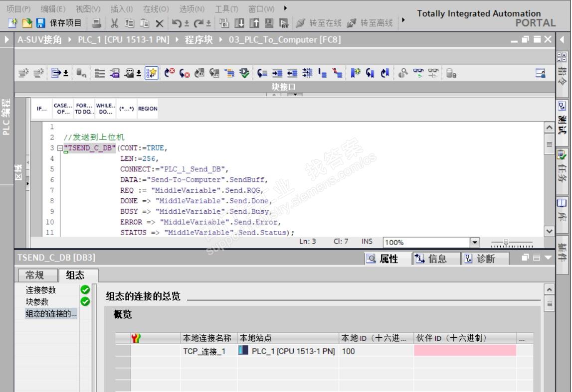Image resolution: width=572 pixels, height=392 pixels.
Task: Click the redo arrow icon
Action: pos(198,23)
